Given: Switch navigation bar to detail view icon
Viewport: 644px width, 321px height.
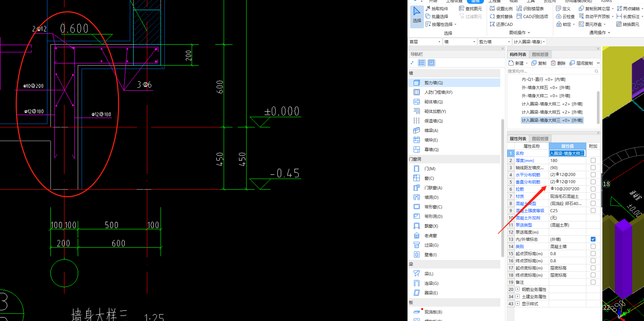Looking at the screenshot, I should [x=431, y=63].
